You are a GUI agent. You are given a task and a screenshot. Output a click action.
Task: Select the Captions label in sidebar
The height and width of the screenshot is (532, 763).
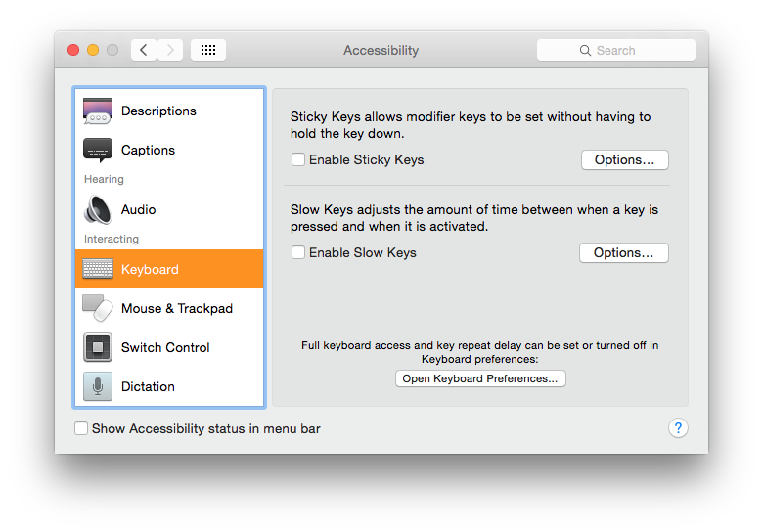click(x=148, y=150)
